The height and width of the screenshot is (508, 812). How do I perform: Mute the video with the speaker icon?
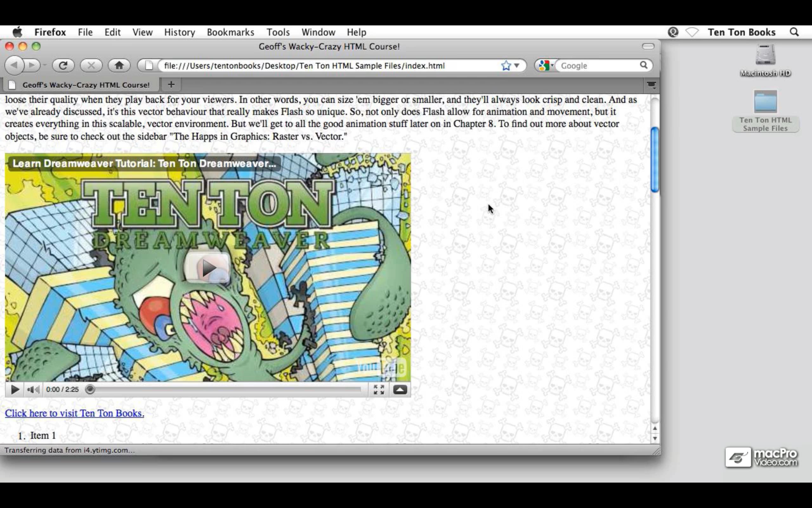tap(33, 390)
